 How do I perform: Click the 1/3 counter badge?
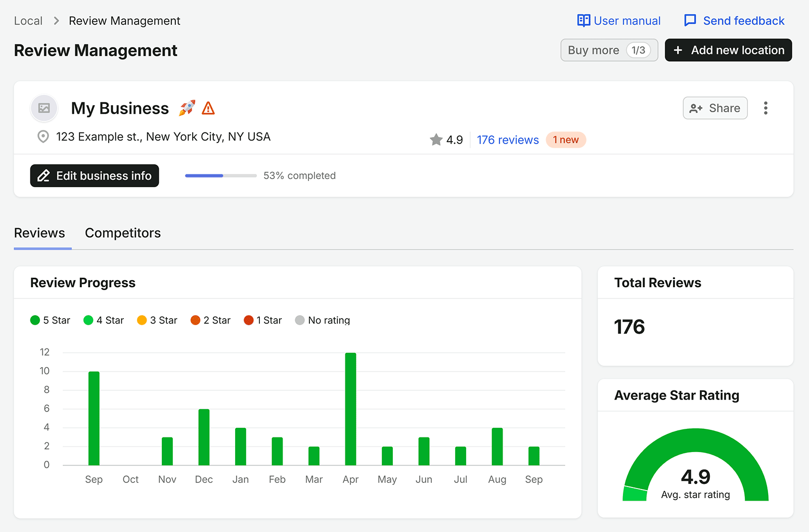[x=639, y=50]
